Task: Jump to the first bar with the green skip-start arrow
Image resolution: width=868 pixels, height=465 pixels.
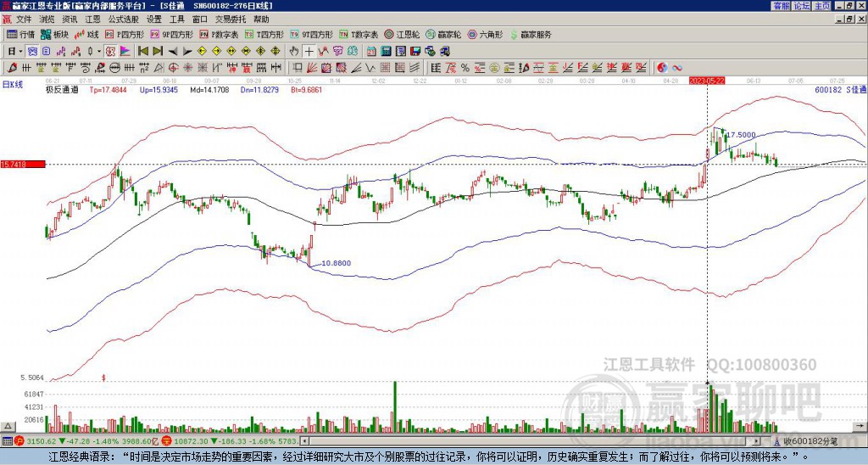Action: [142, 52]
